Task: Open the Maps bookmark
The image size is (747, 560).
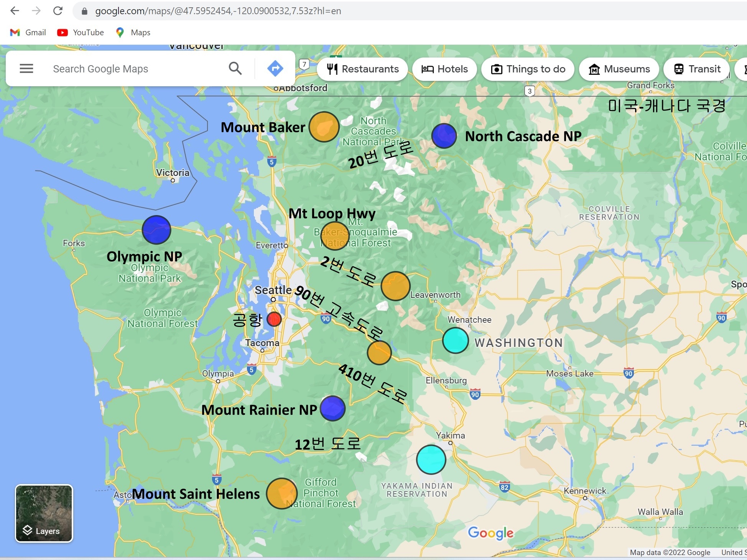Action: coord(133,33)
